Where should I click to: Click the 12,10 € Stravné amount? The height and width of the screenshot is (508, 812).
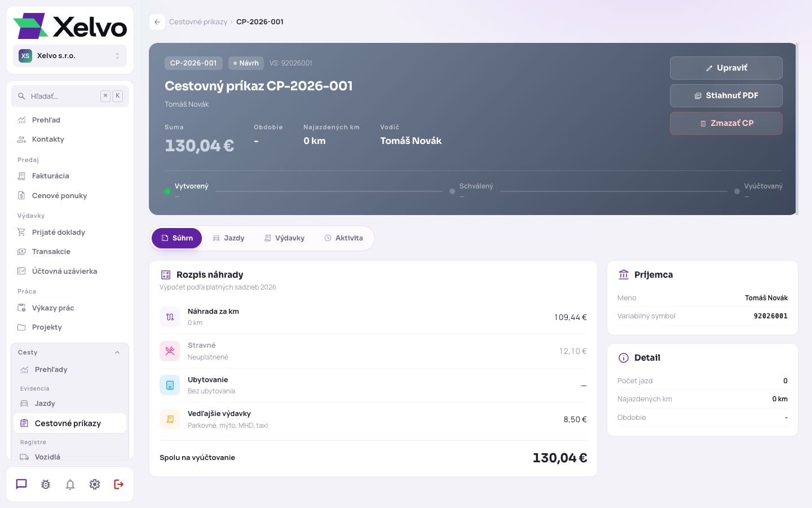573,351
